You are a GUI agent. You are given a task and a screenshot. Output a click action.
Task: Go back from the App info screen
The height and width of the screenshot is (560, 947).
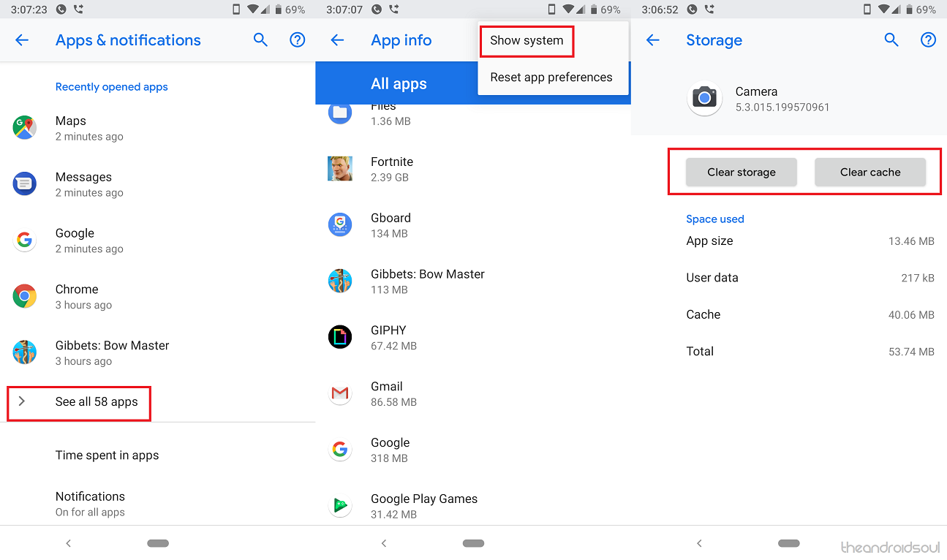click(x=337, y=40)
